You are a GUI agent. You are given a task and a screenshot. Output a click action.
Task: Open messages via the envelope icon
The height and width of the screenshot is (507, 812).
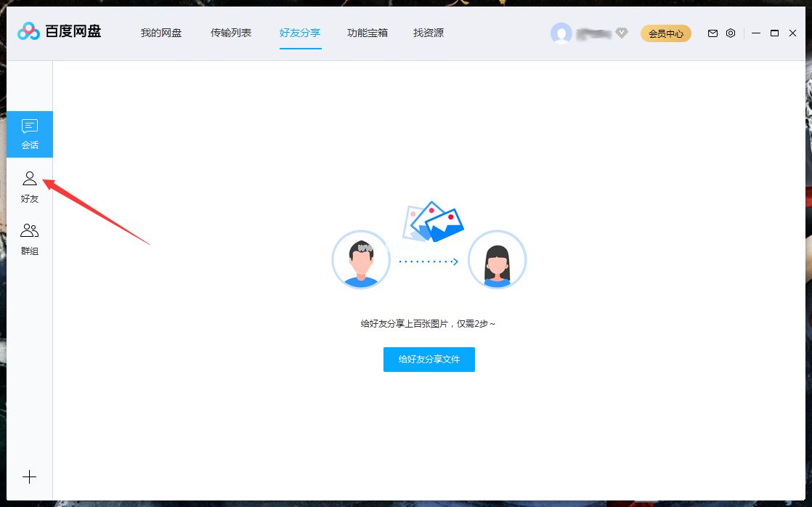pyautogui.click(x=712, y=33)
